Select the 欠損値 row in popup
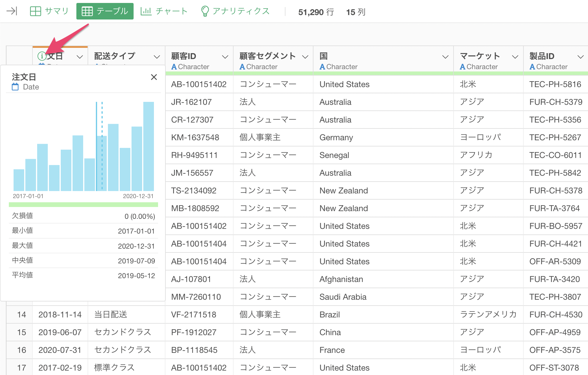Viewport: 588px width, 375px height. pyautogui.click(x=83, y=216)
